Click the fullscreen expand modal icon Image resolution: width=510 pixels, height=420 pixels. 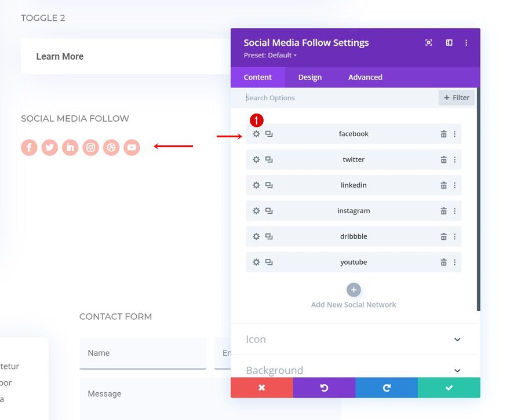(x=429, y=43)
